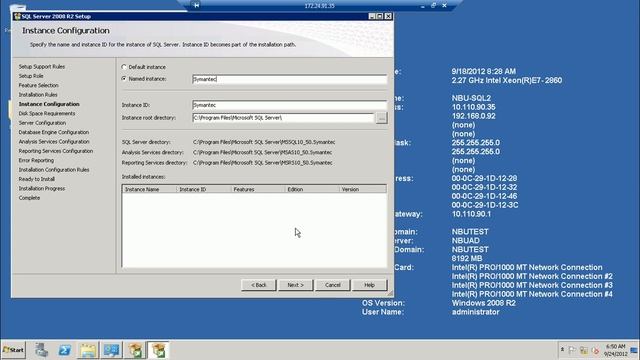The height and width of the screenshot is (360, 640).
Task: Click Installation Progress step
Action: (x=42, y=189)
